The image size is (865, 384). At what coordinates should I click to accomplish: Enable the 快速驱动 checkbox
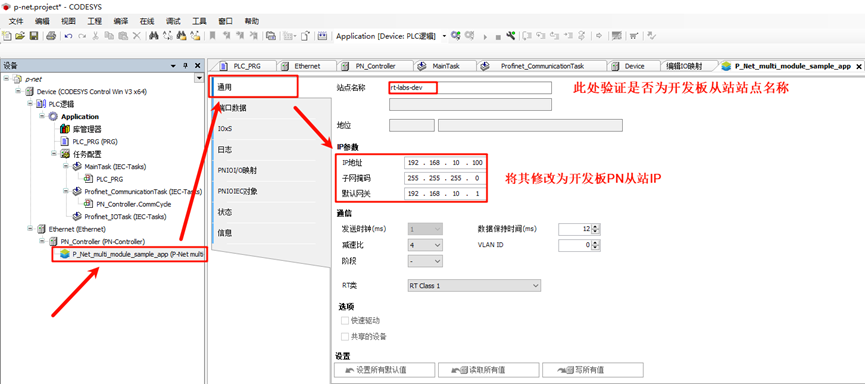pos(345,321)
